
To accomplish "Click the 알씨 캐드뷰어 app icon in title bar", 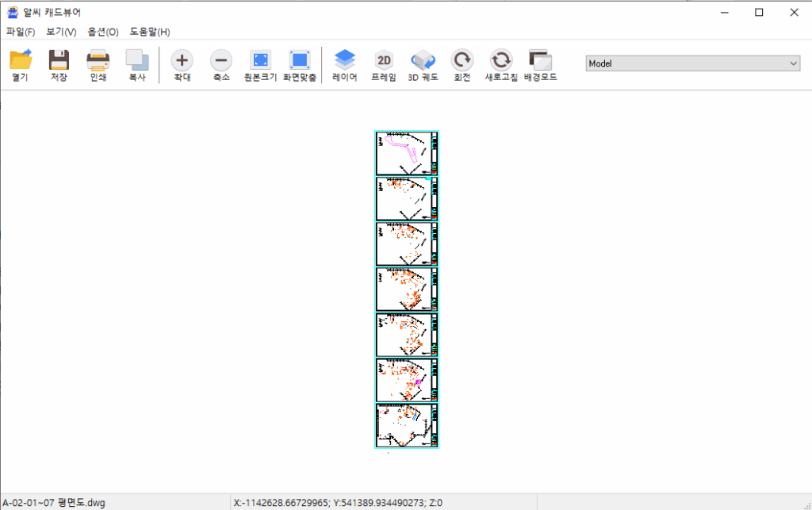I will click(x=13, y=12).
